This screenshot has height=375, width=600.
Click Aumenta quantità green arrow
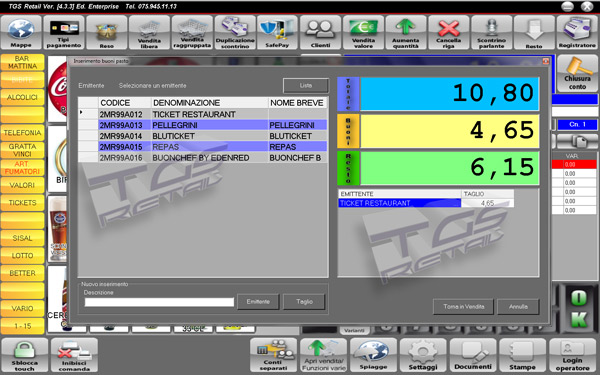406,33
